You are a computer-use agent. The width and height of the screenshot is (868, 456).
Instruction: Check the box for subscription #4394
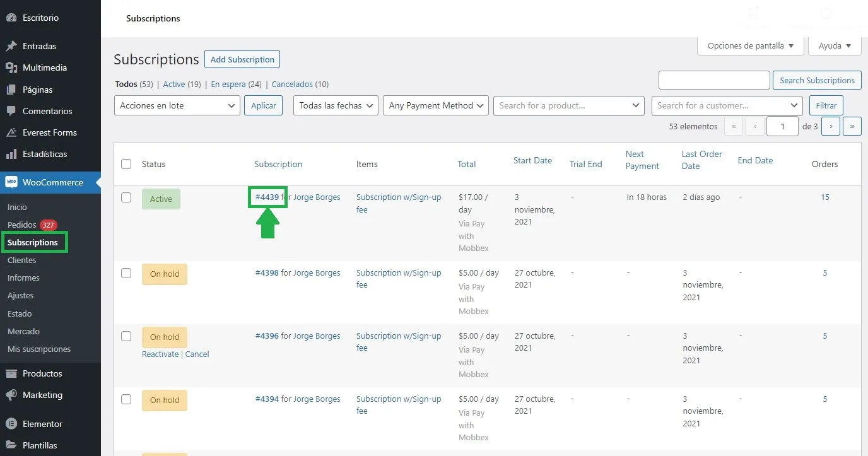pos(126,399)
